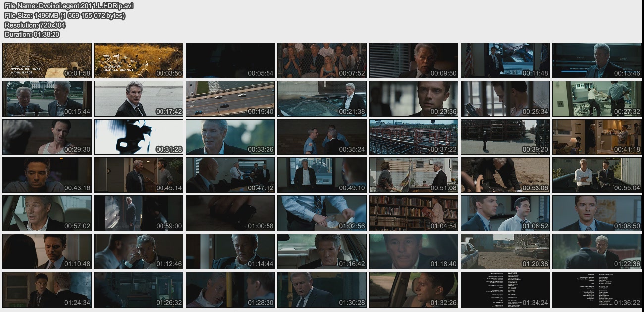The image size is (644, 312).
Task: Open the thumbnail marked 01:30:28
Action: tap(322, 290)
